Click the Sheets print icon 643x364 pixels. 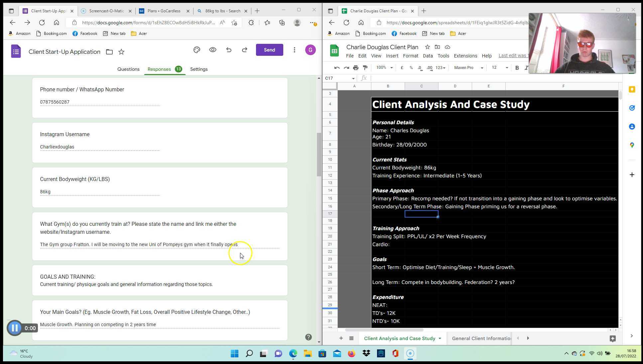pos(356,68)
